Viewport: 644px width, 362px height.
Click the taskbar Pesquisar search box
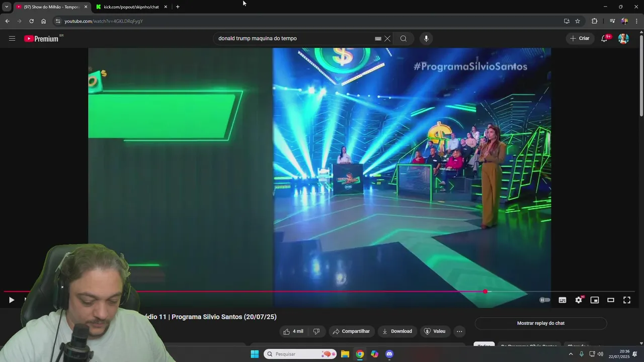[x=300, y=354]
